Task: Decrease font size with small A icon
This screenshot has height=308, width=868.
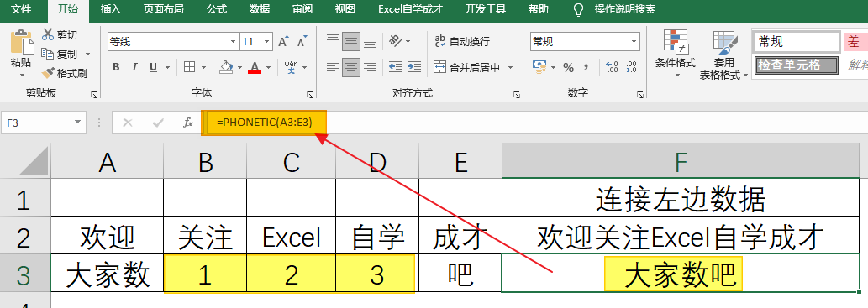Action: (x=302, y=42)
